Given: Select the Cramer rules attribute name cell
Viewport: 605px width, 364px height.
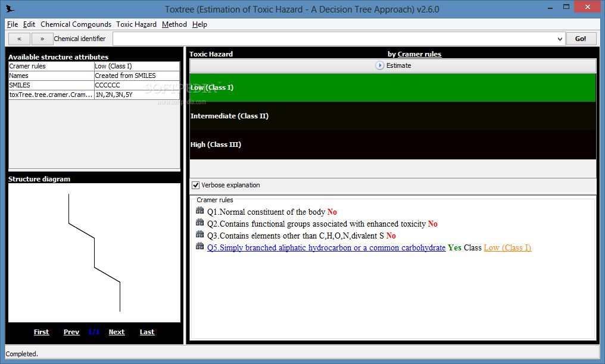Looking at the screenshot, I should [51, 66].
